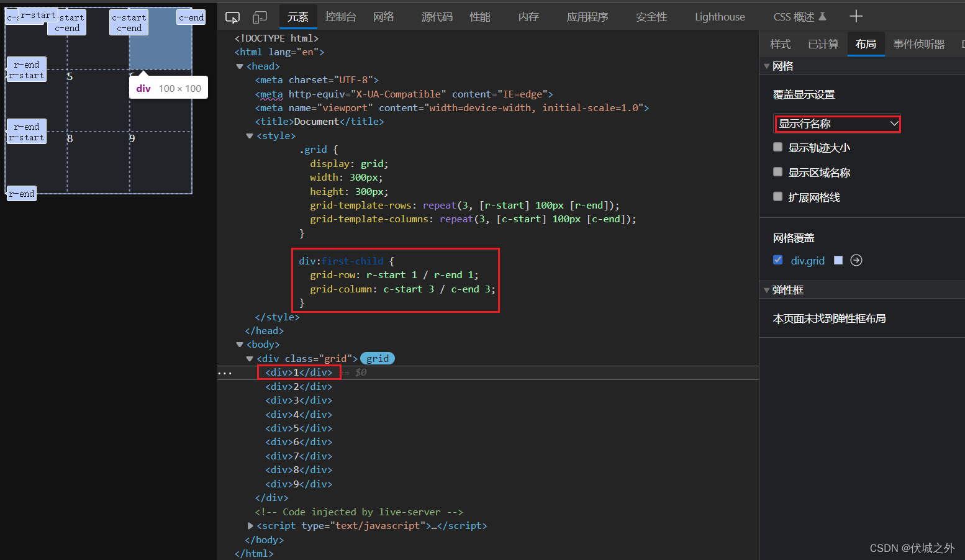Image resolution: width=965 pixels, height=560 pixels.
Task: Select the <div>8</div> DOM node
Action: tap(299, 470)
